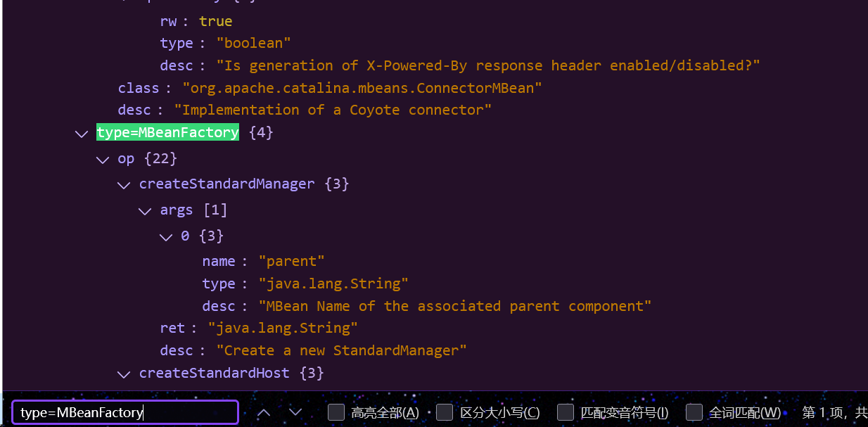This screenshot has height=427, width=868.
Task: Click the find bar search input field
Action: tap(125, 413)
